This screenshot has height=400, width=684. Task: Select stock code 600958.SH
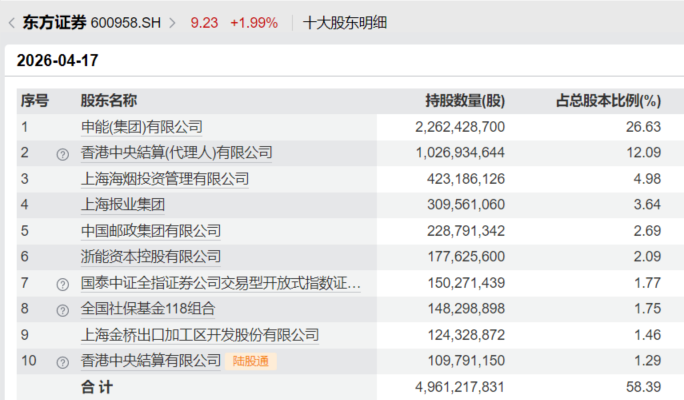click(x=126, y=23)
